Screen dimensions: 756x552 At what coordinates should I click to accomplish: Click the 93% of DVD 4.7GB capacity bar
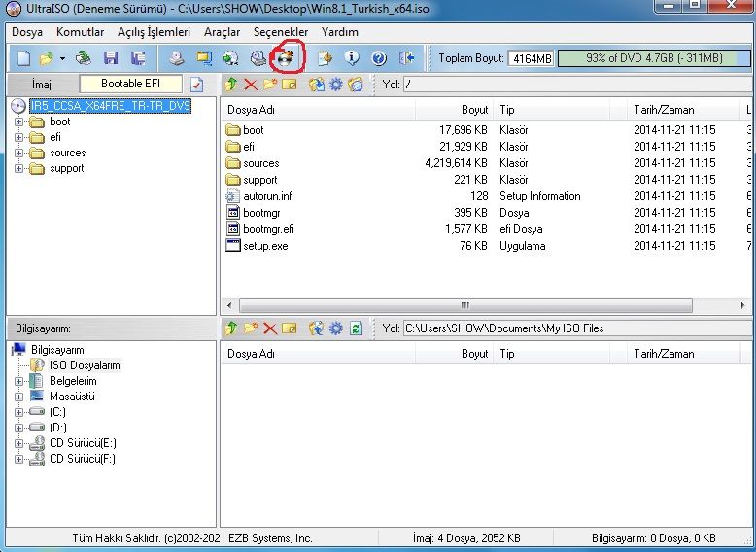[654, 58]
